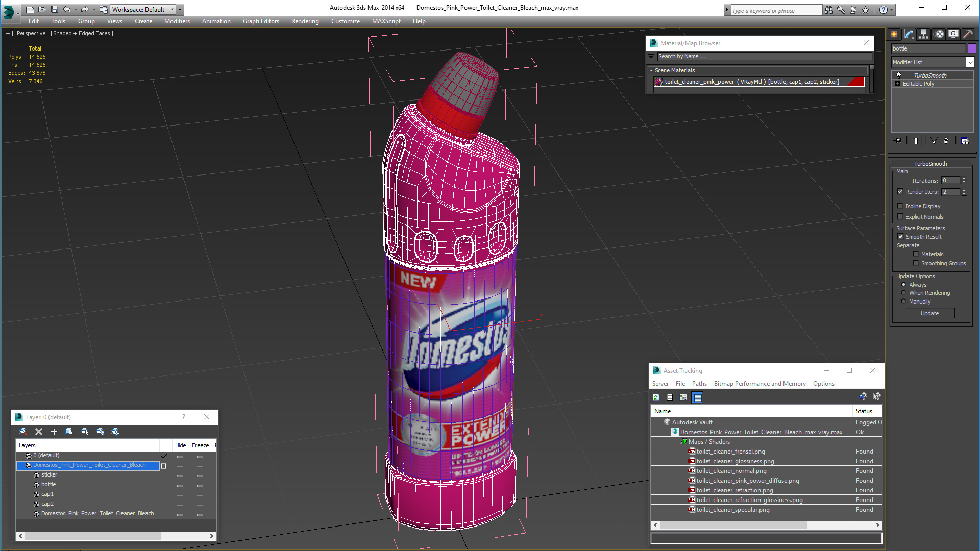Viewport: 980px width, 551px height.
Task: Click Remove Modifier from stack icon
Action: [946, 141]
